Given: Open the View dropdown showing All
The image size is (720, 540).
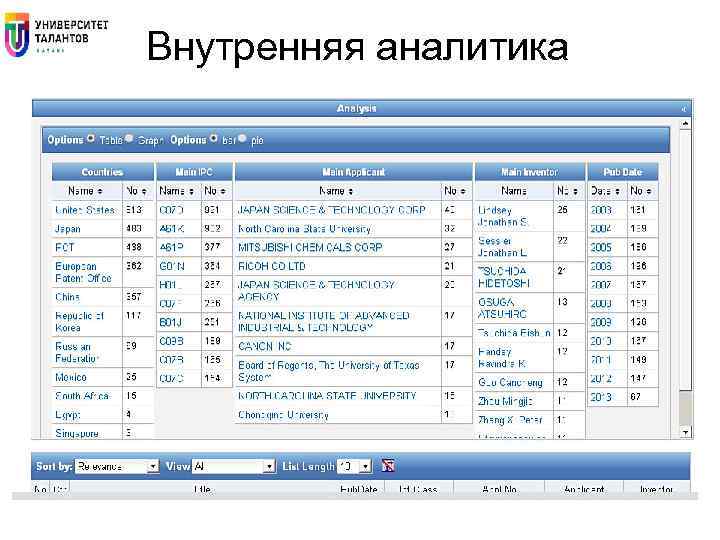Looking at the screenshot, I should (234, 467).
